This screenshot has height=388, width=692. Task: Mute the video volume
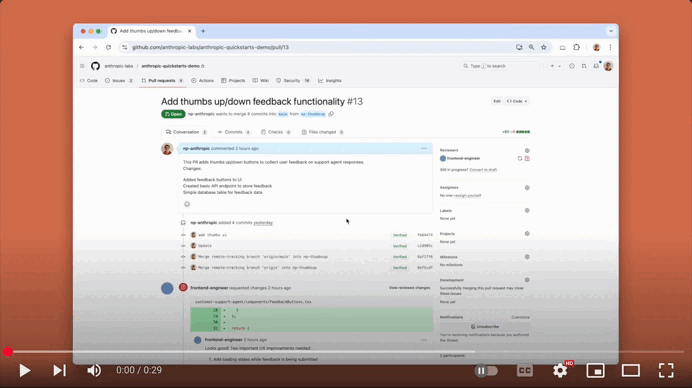(x=94, y=370)
